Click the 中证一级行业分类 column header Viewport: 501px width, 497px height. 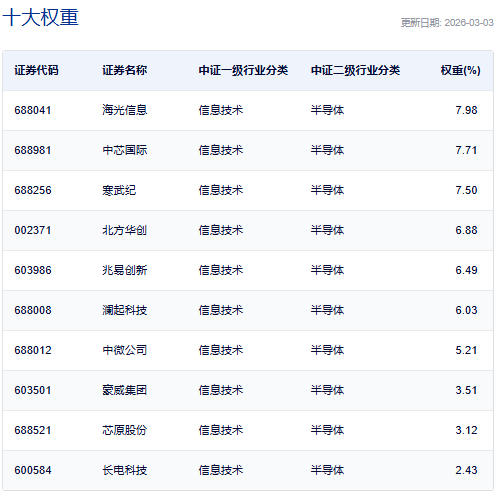coord(243,70)
